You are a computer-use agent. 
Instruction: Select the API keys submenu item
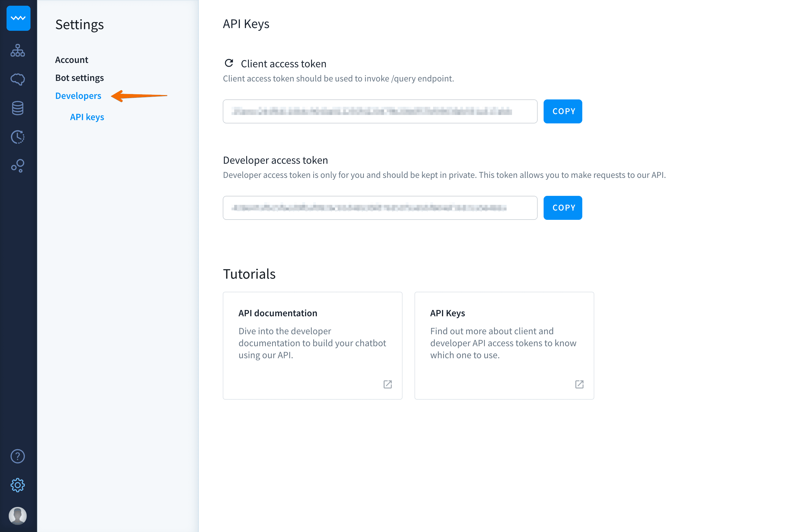[x=87, y=117]
